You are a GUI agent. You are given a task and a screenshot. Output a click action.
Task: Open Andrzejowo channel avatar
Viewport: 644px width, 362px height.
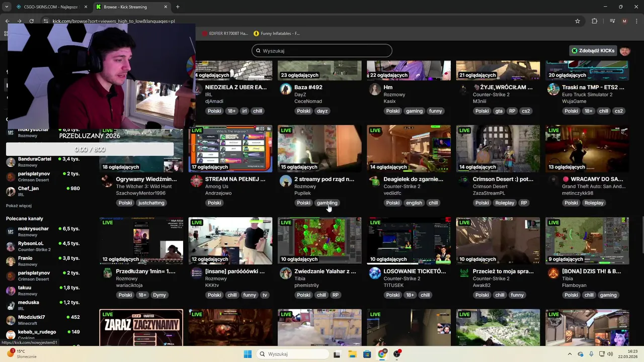pos(197,182)
